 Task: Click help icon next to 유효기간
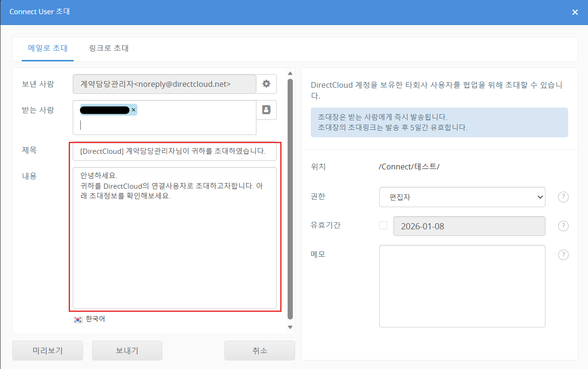tap(563, 226)
